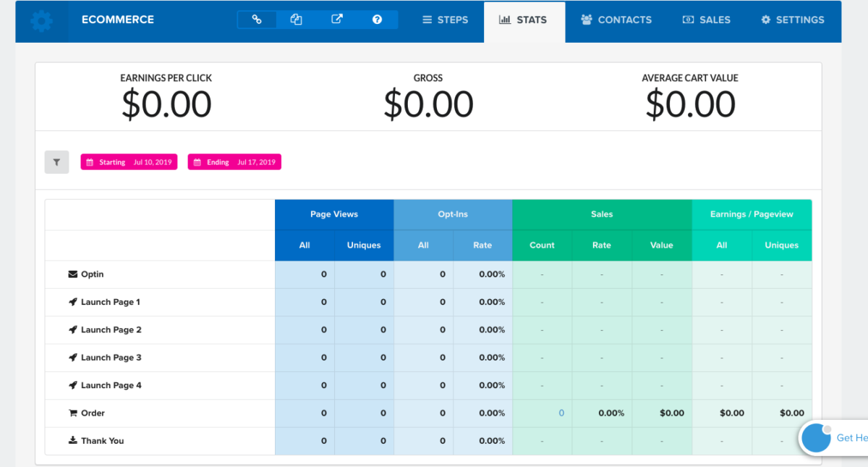868x467 pixels.
Task: Click the gear icon beside ECOMMERCE
Action: (41, 20)
